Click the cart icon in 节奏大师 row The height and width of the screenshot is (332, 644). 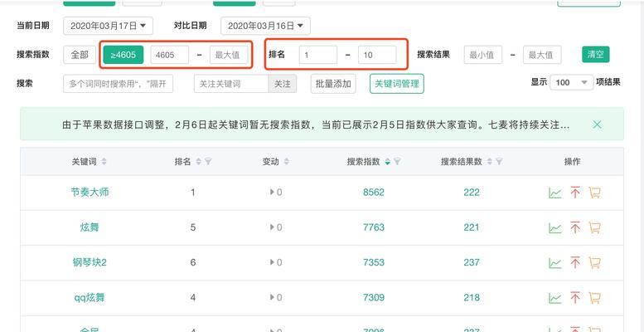(x=594, y=192)
